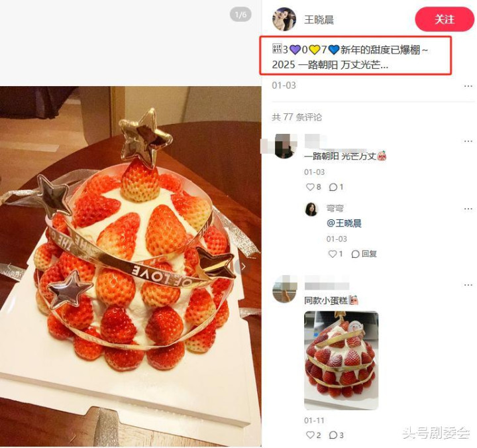Open the 同款小蛋糕 commenter's avatar
Viewport: 477px width, 448px height.
pyautogui.click(x=284, y=290)
